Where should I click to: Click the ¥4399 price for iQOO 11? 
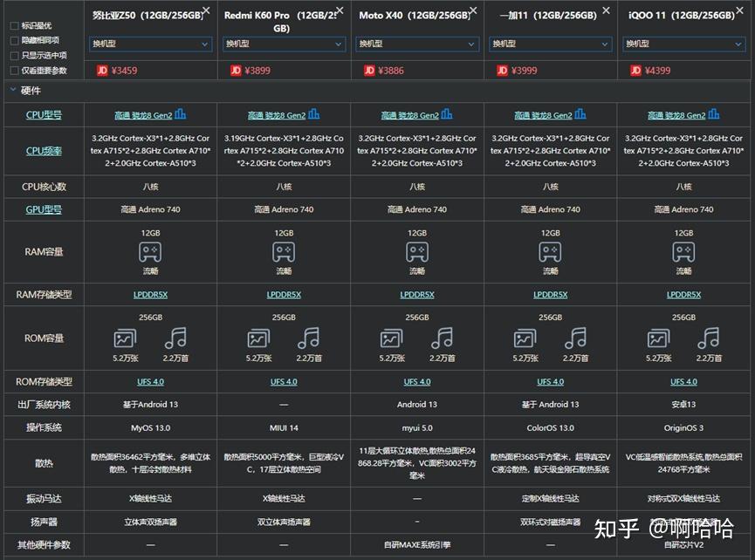(x=657, y=71)
